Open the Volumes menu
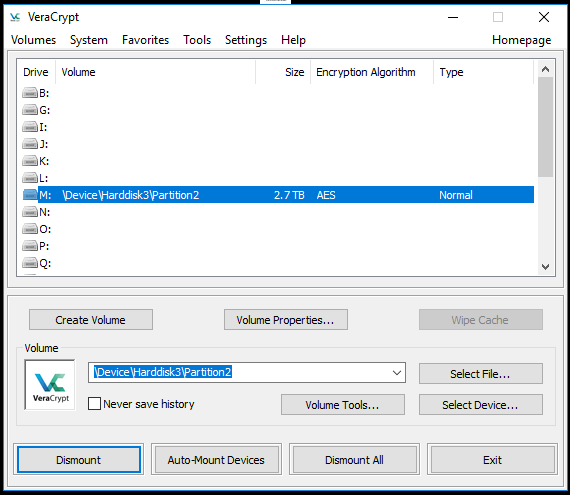The image size is (570, 495). pos(33,40)
